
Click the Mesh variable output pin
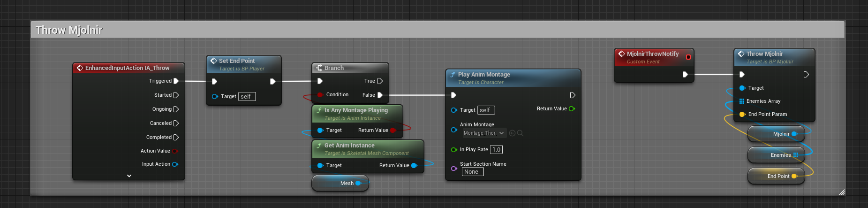pyautogui.click(x=358, y=184)
